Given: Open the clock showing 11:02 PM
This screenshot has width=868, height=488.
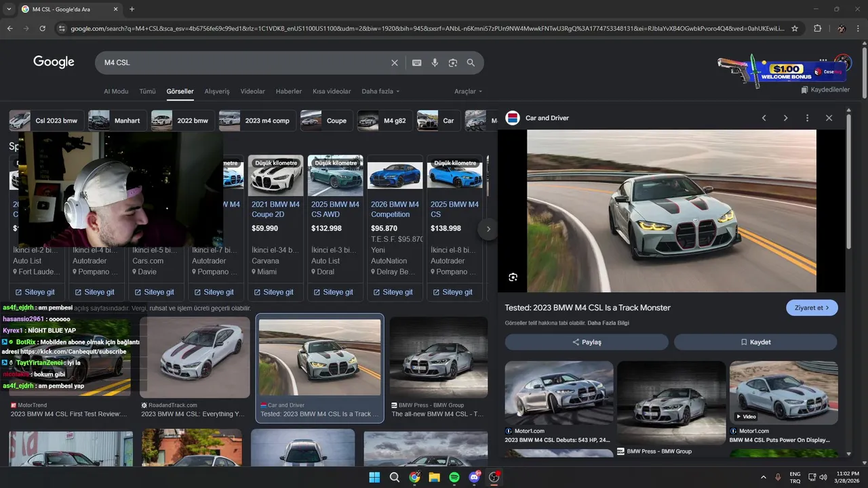Looking at the screenshot, I should pos(848,477).
